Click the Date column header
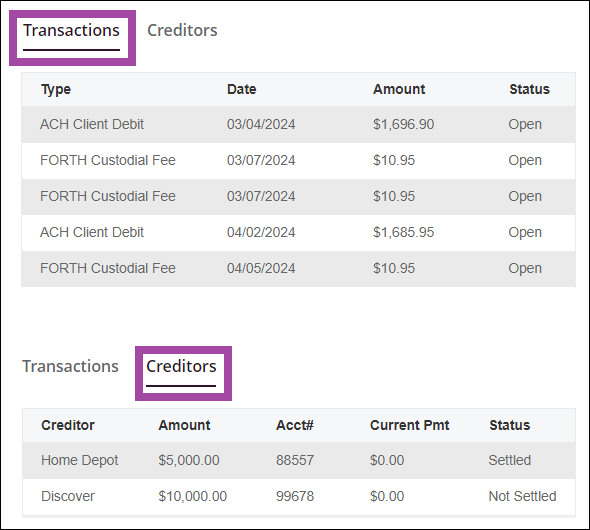 (242, 89)
